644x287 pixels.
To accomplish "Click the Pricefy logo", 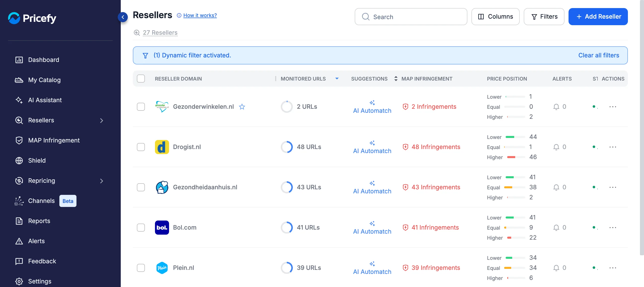I will click(x=32, y=18).
